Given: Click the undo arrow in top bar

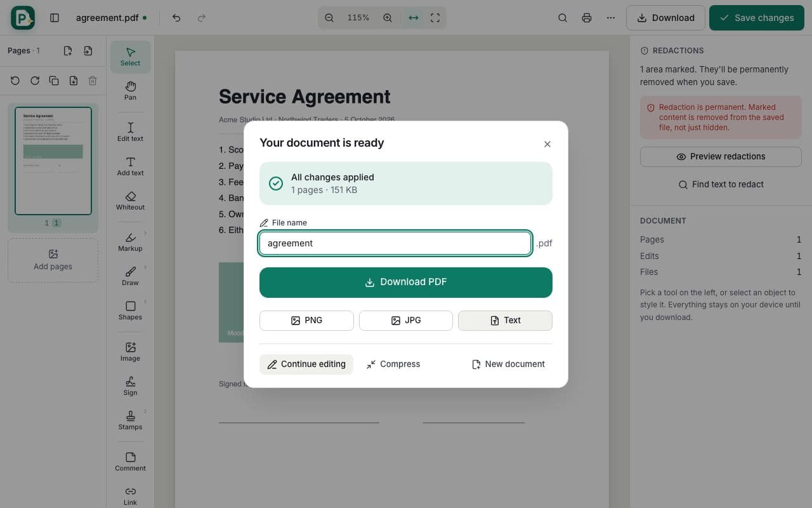Looking at the screenshot, I should click(176, 18).
